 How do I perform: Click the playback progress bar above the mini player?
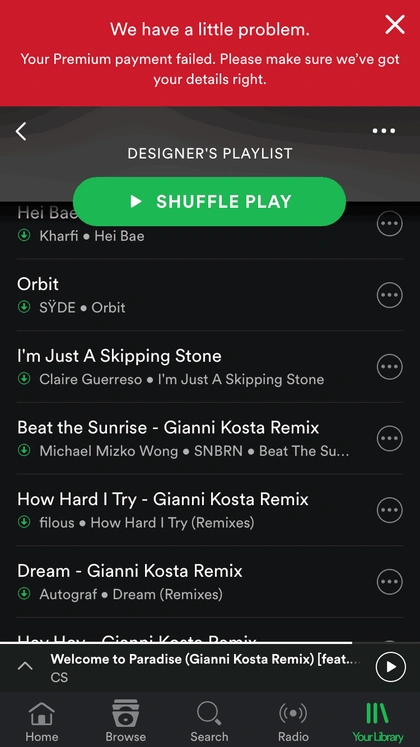tap(210, 643)
